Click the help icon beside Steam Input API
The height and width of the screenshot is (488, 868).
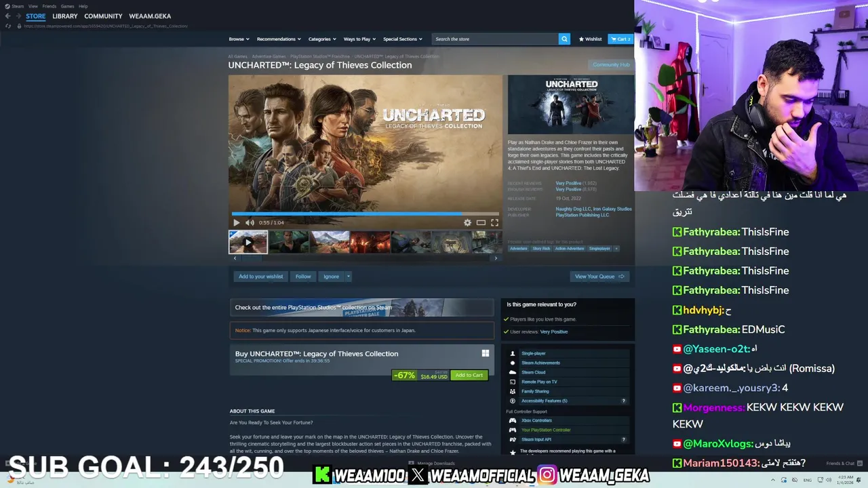pyautogui.click(x=624, y=439)
